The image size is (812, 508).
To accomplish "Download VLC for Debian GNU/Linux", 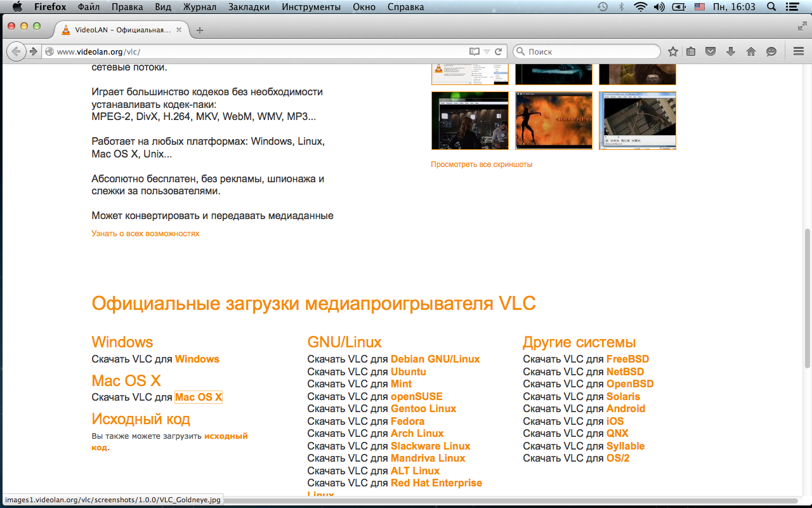I will click(435, 359).
